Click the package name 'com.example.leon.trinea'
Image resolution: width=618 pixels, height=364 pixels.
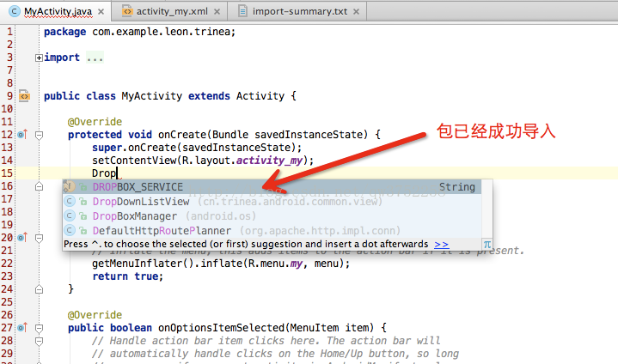[x=162, y=32]
